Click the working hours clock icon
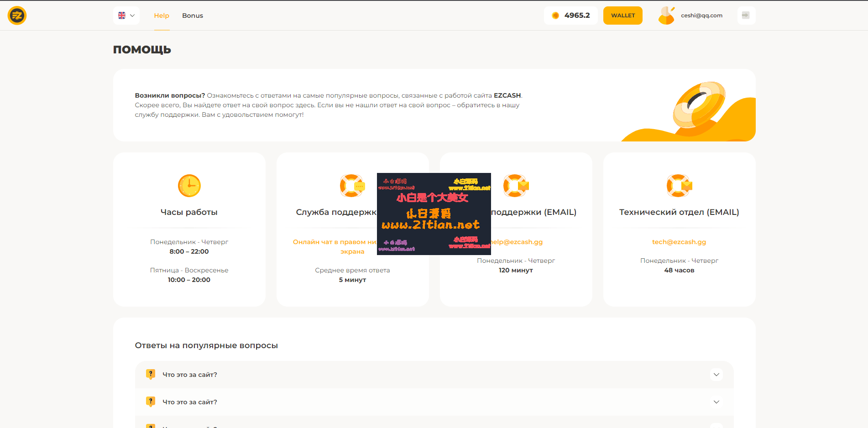The image size is (868, 428). [x=189, y=186]
